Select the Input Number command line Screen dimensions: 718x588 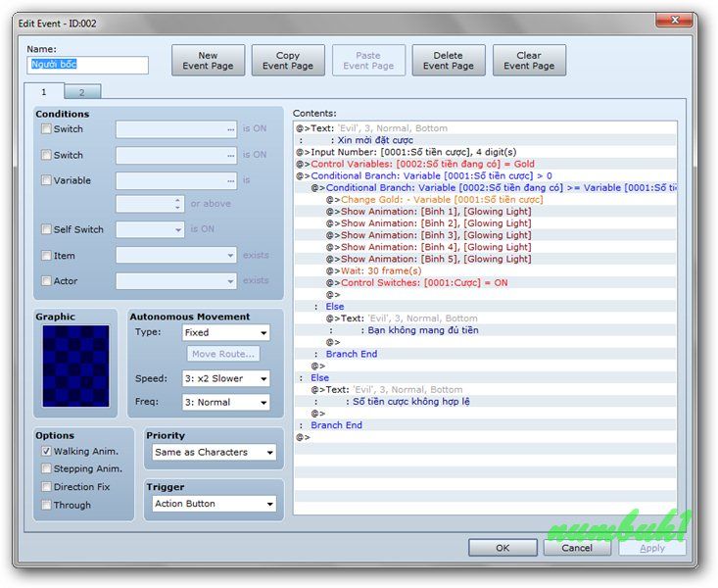pos(485,152)
